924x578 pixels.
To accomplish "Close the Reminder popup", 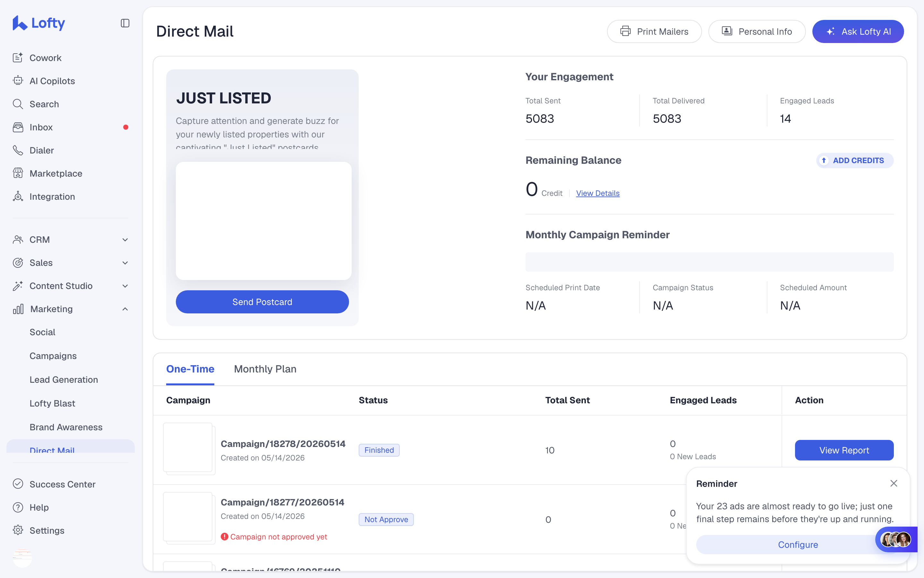I will [x=894, y=483].
